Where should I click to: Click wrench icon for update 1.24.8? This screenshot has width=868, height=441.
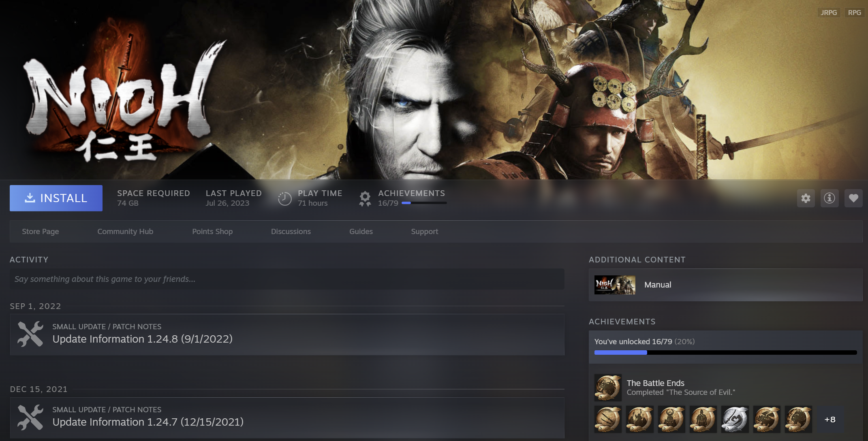(30, 334)
